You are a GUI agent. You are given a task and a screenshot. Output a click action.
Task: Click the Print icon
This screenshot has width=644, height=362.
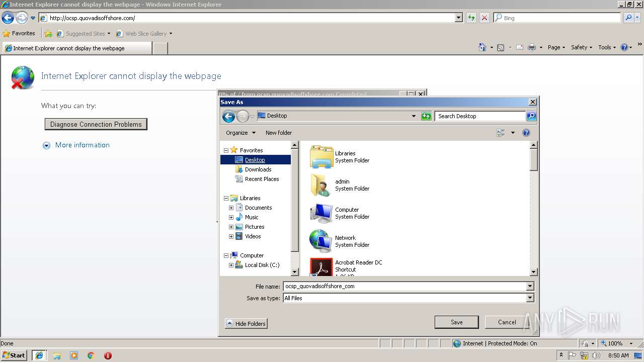click(x=532, y=47)
